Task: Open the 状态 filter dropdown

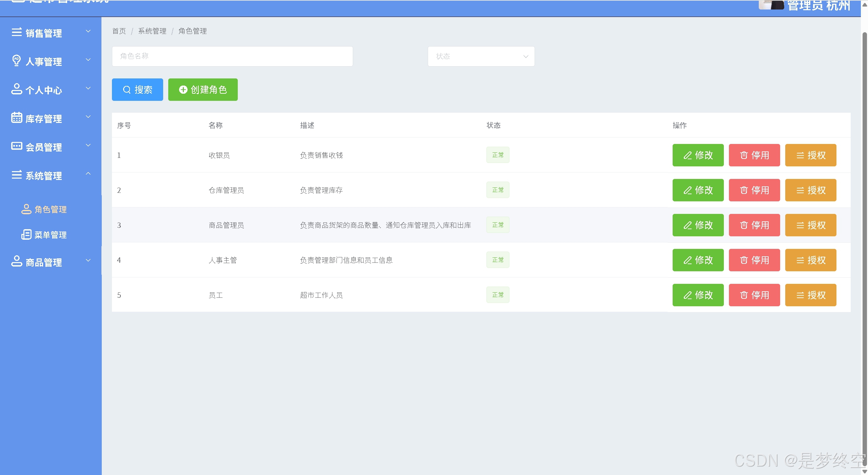Action: pyautogui.click(x=481, y=56)
